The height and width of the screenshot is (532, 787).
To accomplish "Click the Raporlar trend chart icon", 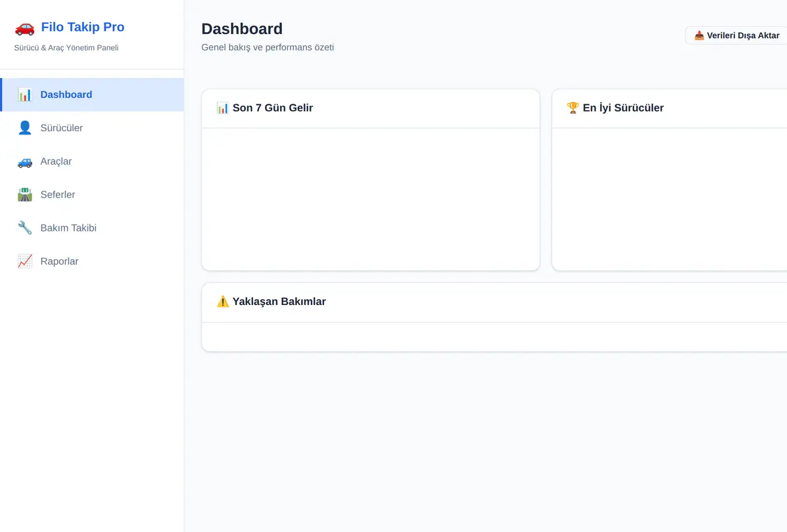I will click(x=25, y=261).
